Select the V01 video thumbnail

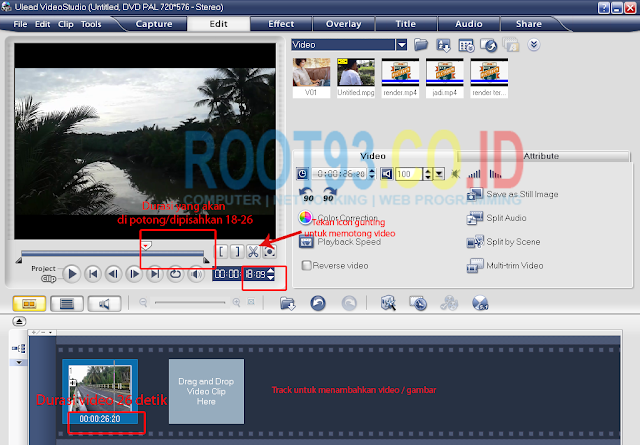311,78
